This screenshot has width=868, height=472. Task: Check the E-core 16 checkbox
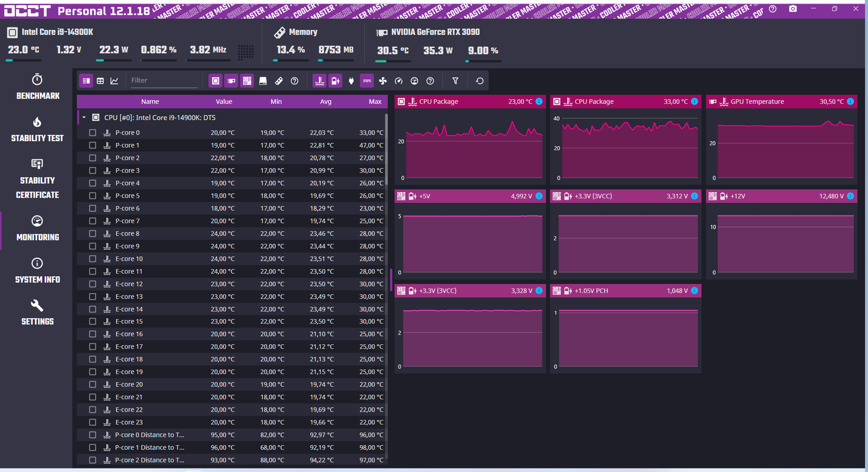tap(93, 334)
